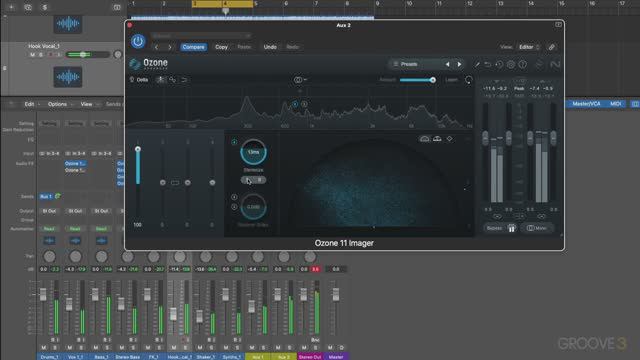This screenshot has height=360, width=640.
Task: Mute the Stereo Out channel strip
Action: pos(304,348)
